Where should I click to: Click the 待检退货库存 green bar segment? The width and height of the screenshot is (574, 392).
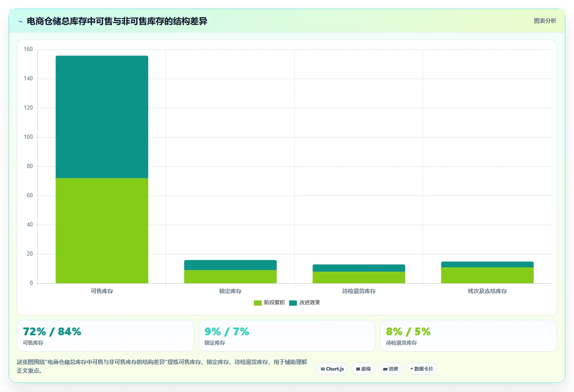pos(359,278)
